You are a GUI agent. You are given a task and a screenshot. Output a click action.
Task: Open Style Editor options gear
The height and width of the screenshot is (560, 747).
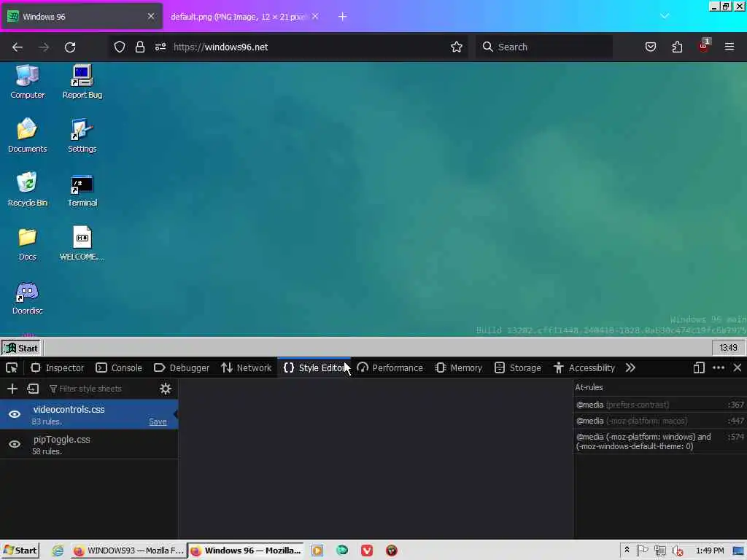(x=166, y=389)
